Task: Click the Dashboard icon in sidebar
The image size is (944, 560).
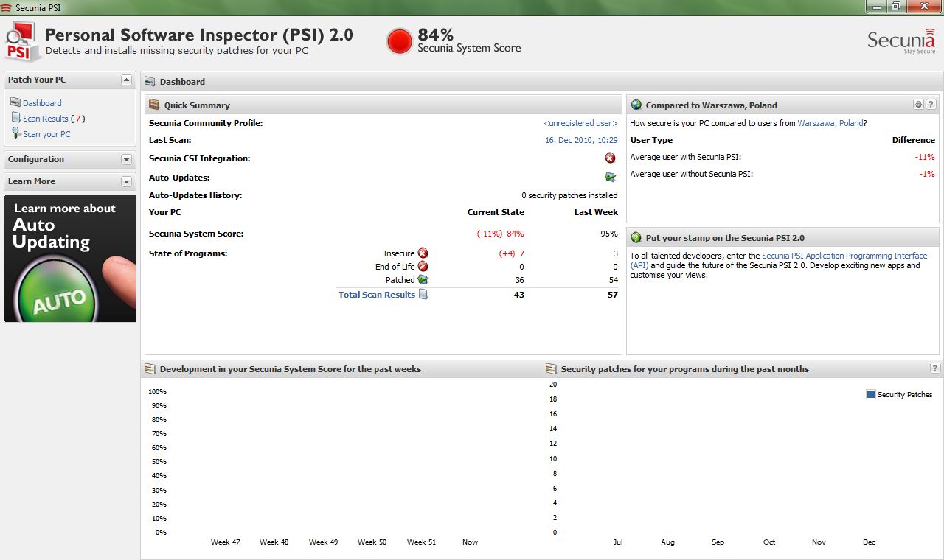Action: tap(16, 102)
